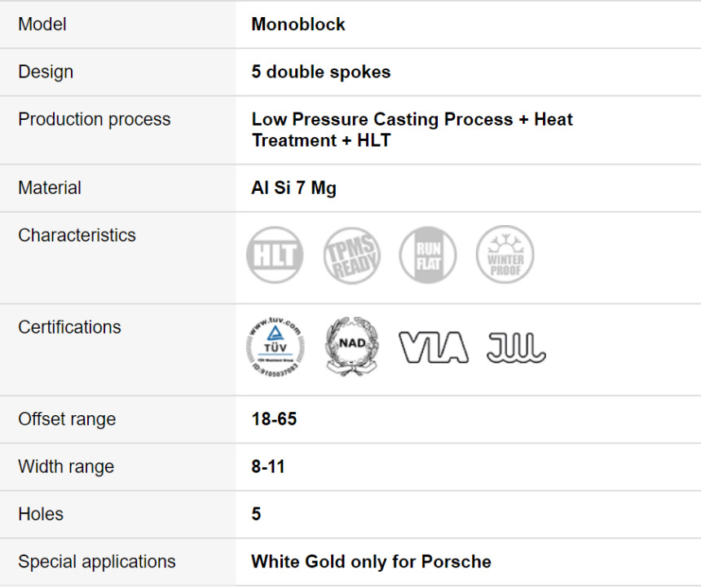
Task: Open the TÜV certification logo
Action: (x=276, y=347)
